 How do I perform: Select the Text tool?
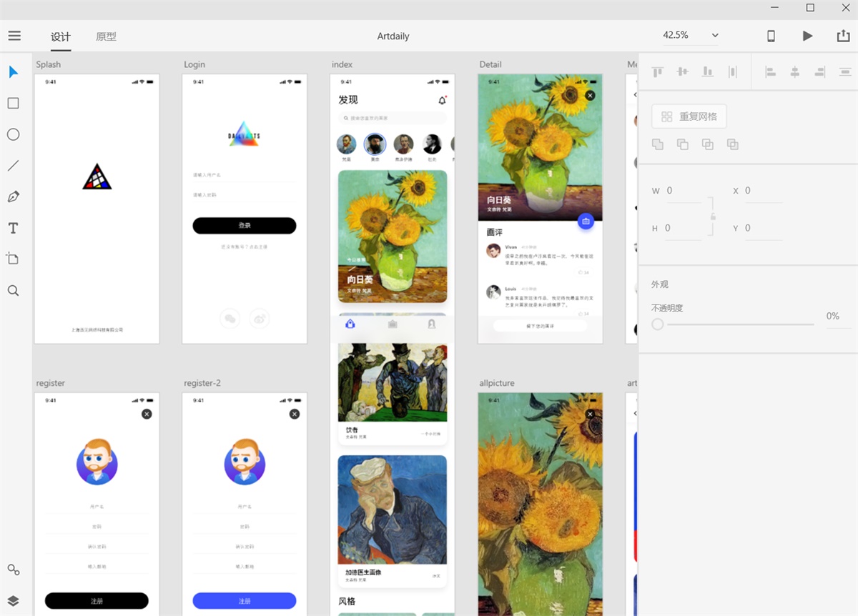[14, 228]
